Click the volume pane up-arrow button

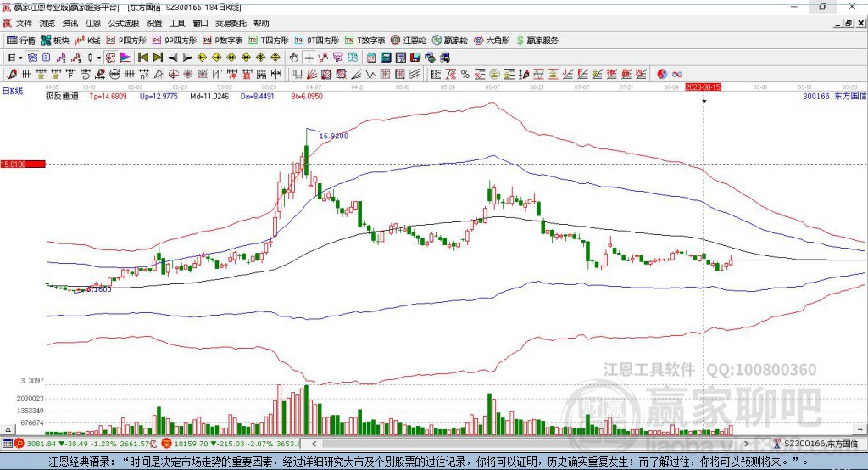tap(8, 429)
